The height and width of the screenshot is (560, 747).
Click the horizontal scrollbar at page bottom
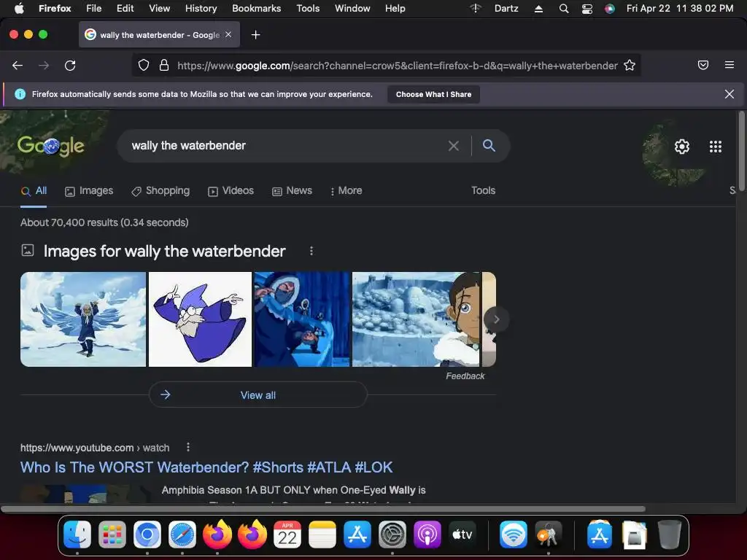pos(323,509)
